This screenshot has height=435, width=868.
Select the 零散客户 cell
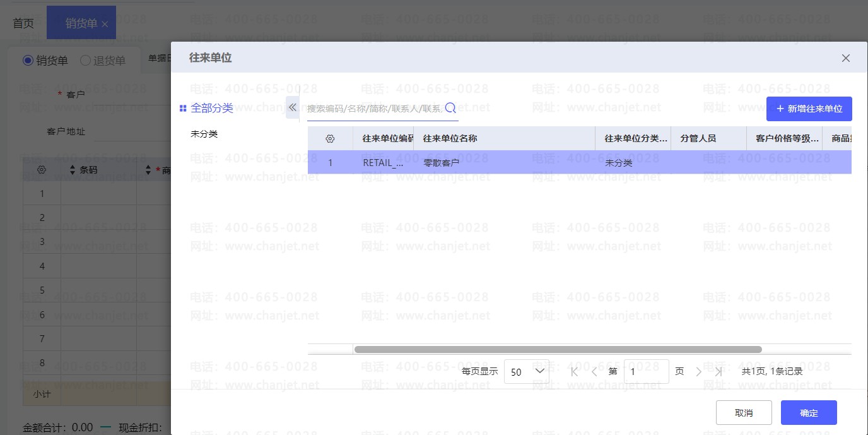click(x=505, y=162)
